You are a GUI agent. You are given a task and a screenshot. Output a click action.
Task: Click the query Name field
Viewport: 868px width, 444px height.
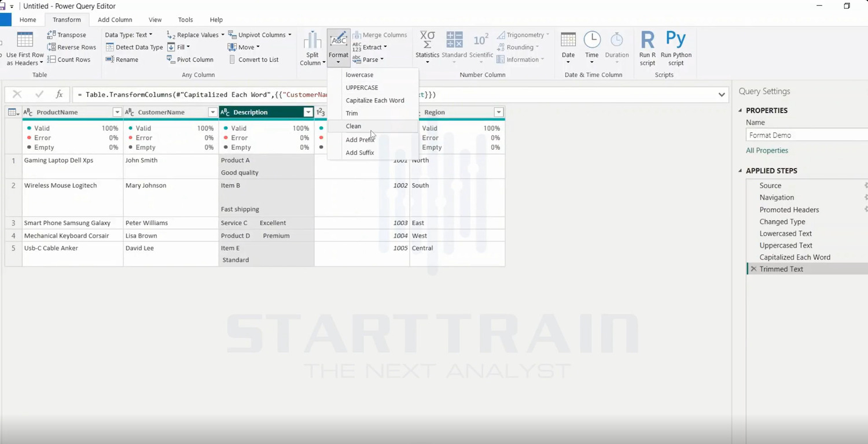(x=807, y=135)
